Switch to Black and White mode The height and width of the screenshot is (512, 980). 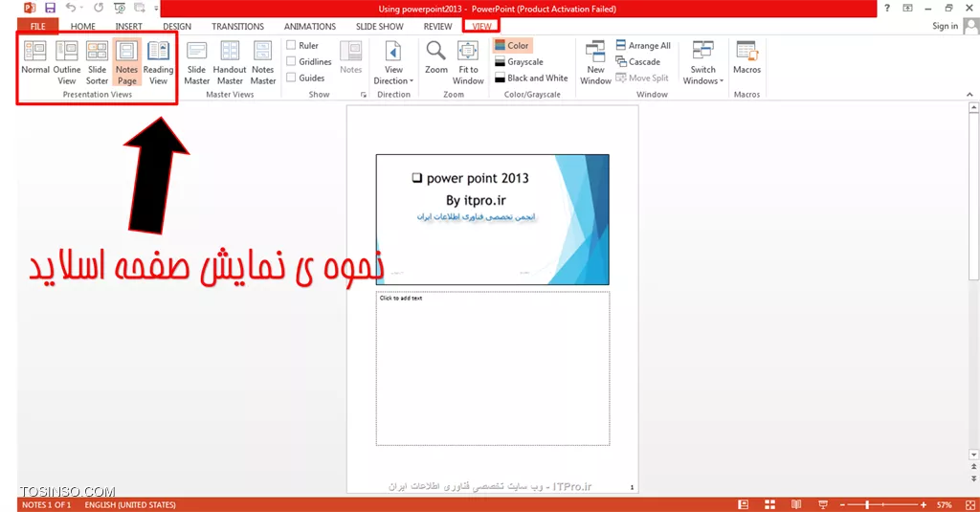(x=531, y=78)
